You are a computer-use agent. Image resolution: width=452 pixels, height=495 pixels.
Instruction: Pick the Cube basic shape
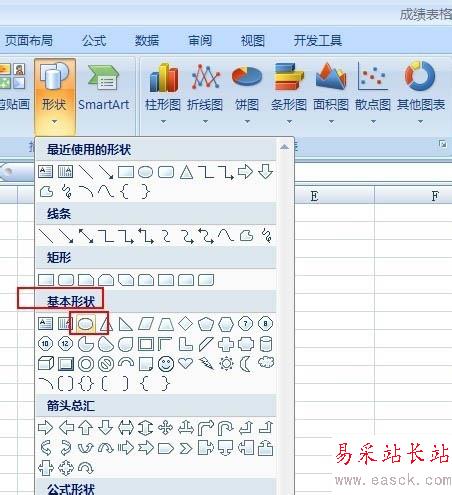pos(46,364)
